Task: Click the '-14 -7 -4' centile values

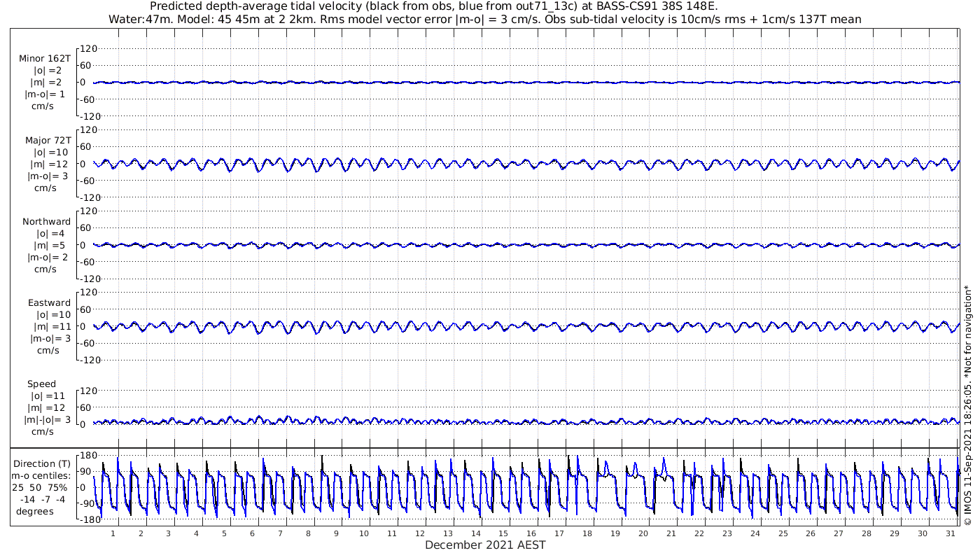Action: (x=42, y=499)
